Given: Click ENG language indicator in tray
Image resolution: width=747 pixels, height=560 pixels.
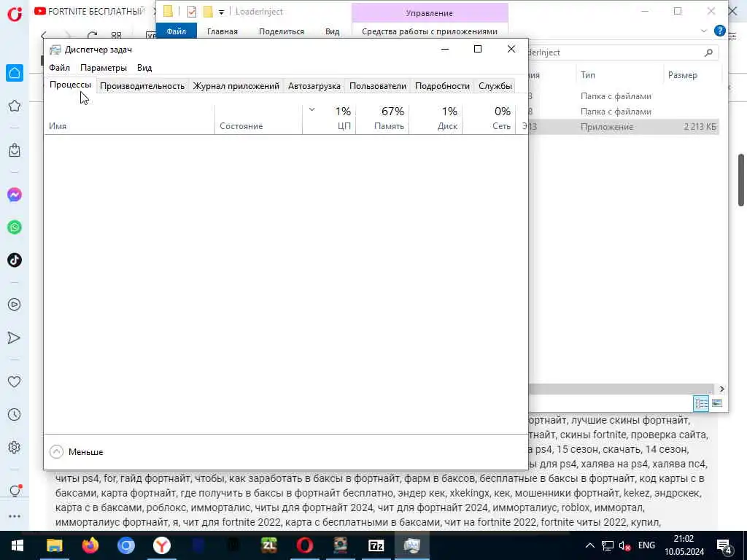Looking at the screenshot, I should click(646, 545).
